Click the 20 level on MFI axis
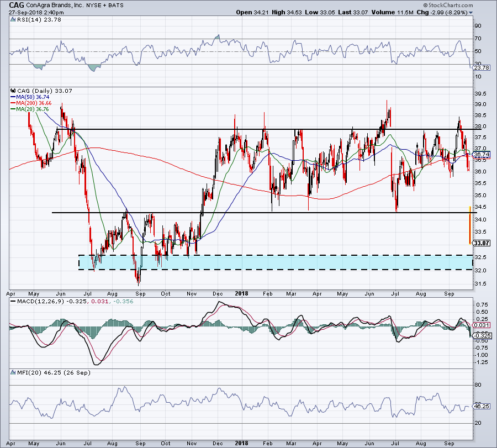 tap(478, 423)
